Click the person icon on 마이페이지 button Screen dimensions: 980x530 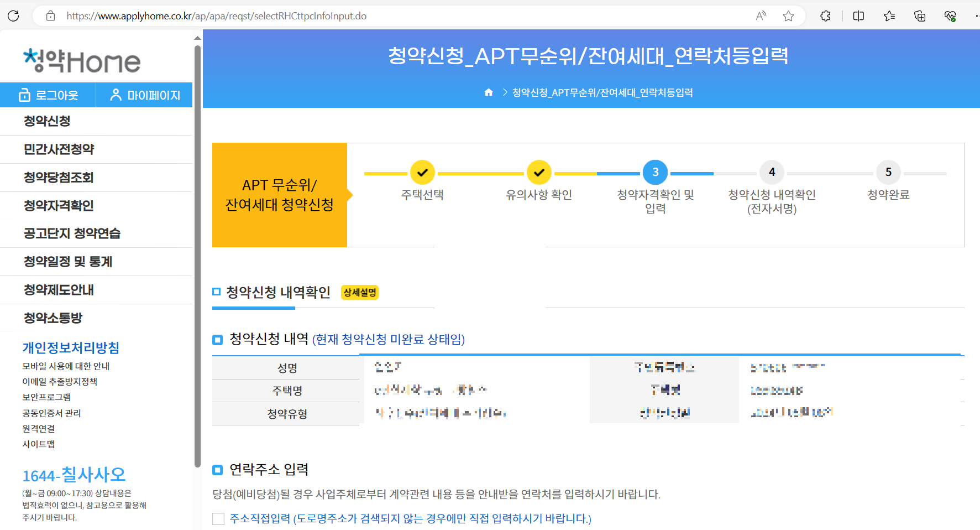(115, 95)
